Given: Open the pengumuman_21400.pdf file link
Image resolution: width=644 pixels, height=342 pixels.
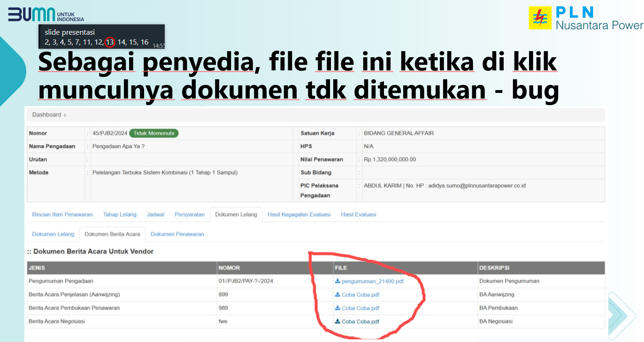Looking at the screenshot, I should 372,281.
